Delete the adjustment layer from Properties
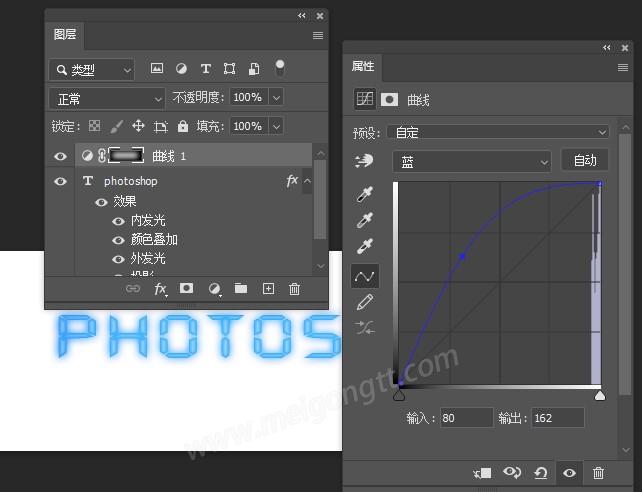The image size is (642, 492). pyautogui.click(x=598, y=473)
